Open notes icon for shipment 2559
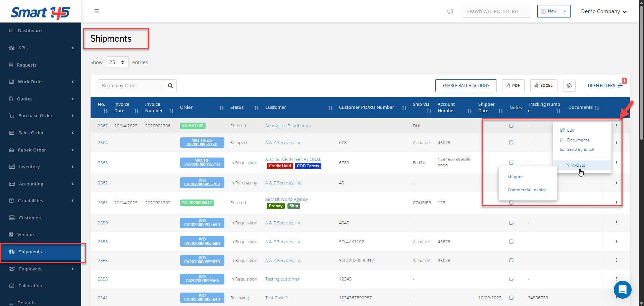The image size is (644, 306). pos(512,223)
